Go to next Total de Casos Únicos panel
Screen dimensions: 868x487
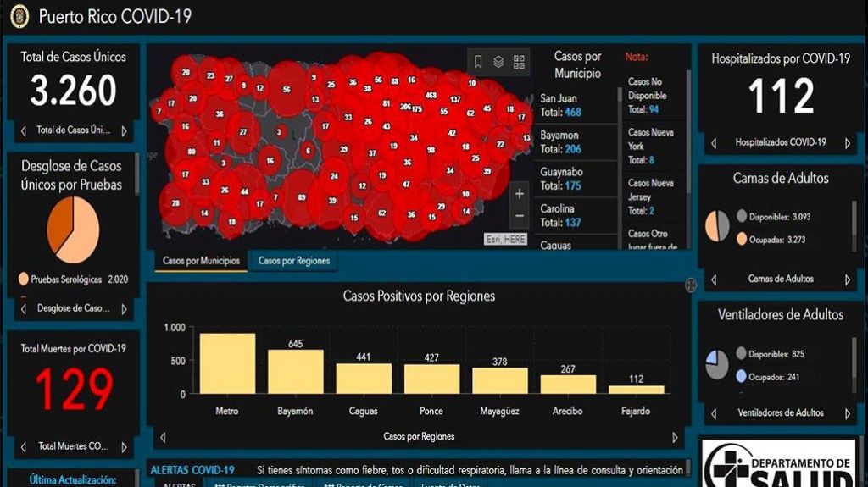[124, 131]
